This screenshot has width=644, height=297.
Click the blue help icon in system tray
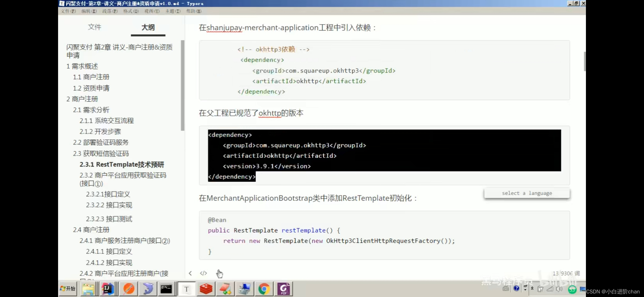[517, 288]
